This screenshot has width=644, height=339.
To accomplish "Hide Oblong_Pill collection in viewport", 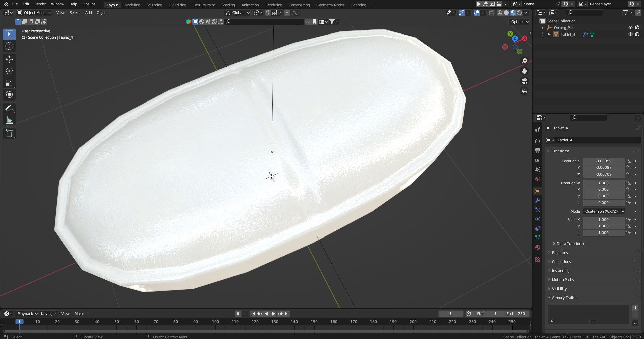I will [630, 27].
